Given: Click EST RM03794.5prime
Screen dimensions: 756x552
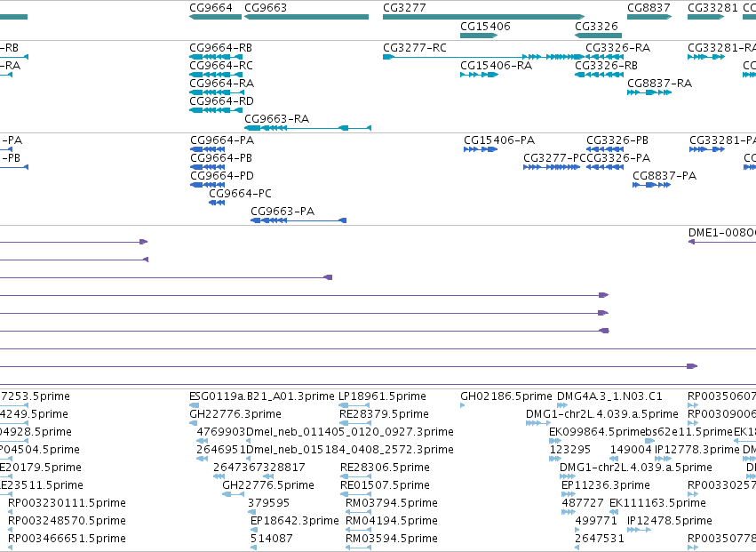Looking at the screenshot, I should coord(392,503).
